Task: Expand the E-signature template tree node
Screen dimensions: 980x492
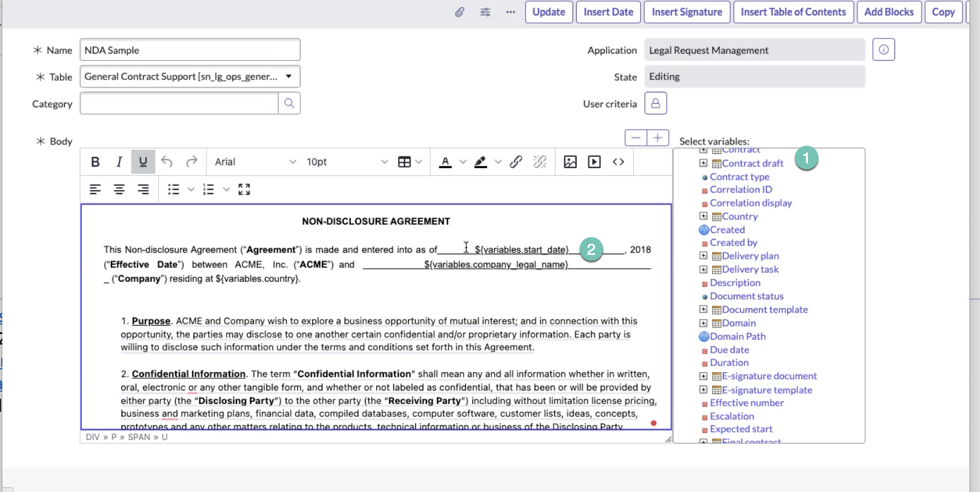Action: tap(703, 389)
